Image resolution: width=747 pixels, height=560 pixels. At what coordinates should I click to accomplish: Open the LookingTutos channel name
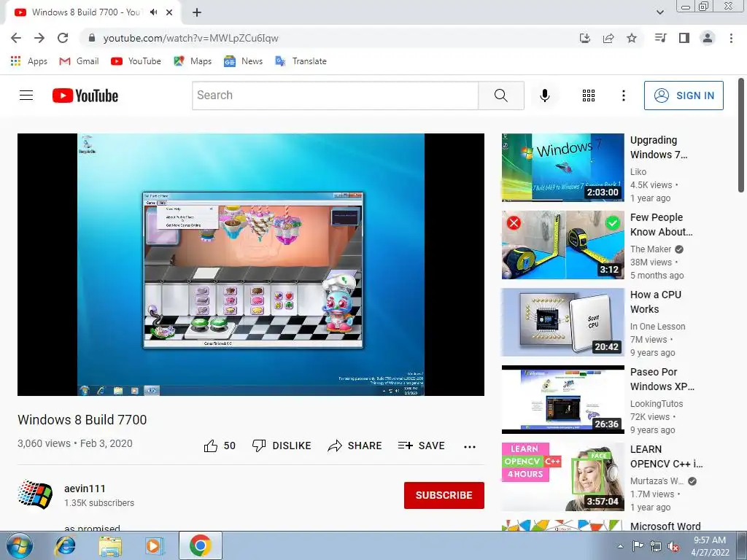657,404
